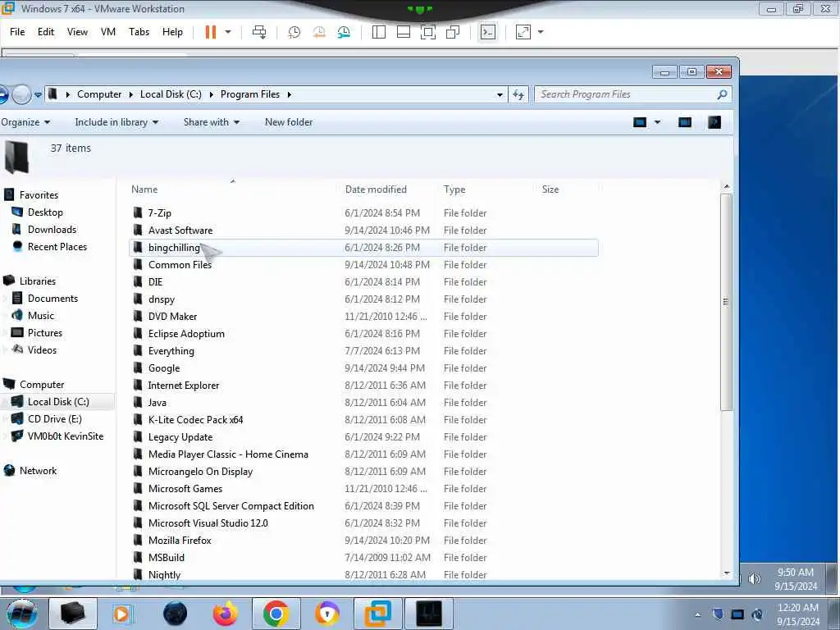The height and width of the screenshot is (630, 840).
Task: Click the Windows Start button
Action: click(21, 614)
